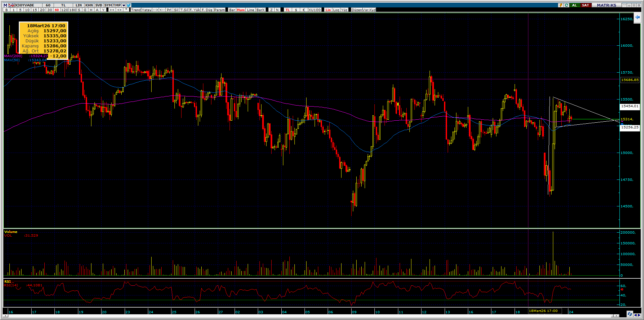Click the orange lightning bolt icon
Screen dimensions: 644x320
point(561,5)
